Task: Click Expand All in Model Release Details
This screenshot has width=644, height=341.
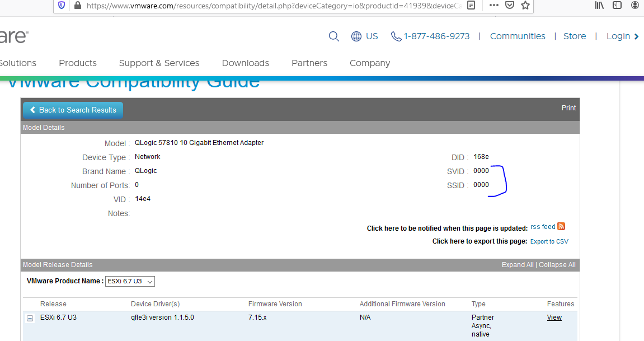Action: pyautogui.click(x=517, y=264)
